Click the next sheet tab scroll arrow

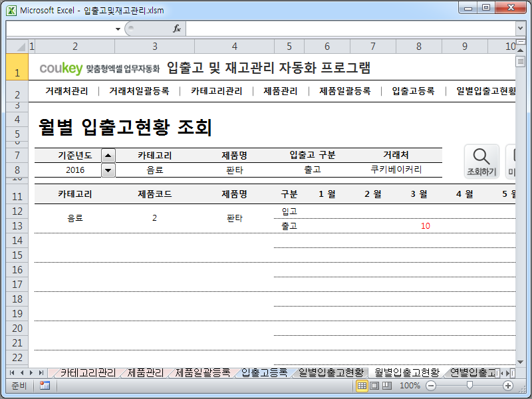point(31,373)
